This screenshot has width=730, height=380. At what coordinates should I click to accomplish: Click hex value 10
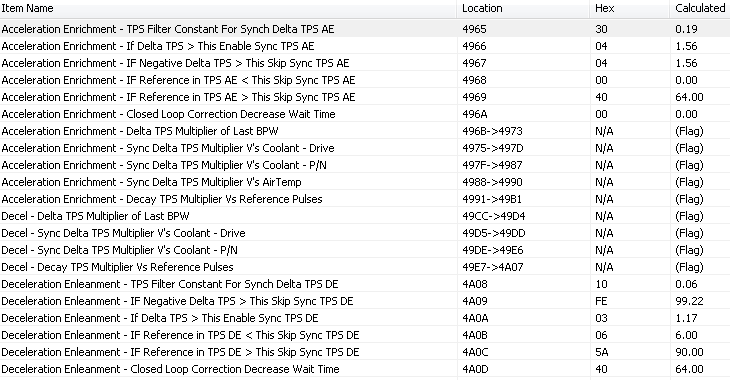(601, 284)
